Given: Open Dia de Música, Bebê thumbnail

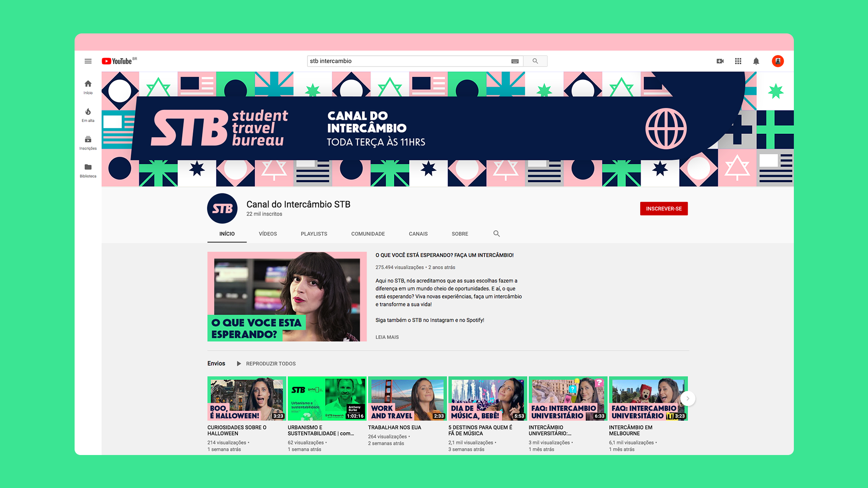Looking at the screenshot, I should 487,399.
